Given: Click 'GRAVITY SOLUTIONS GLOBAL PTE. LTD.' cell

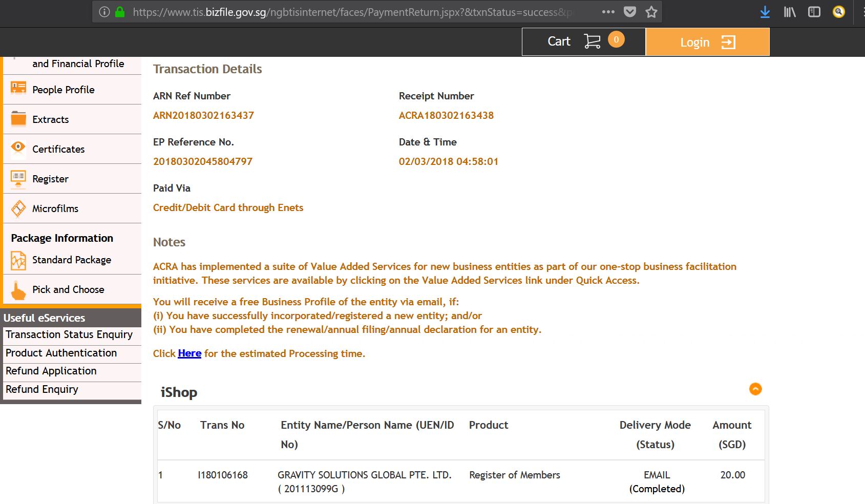Looking at the screenshot, I should point(365,475).
